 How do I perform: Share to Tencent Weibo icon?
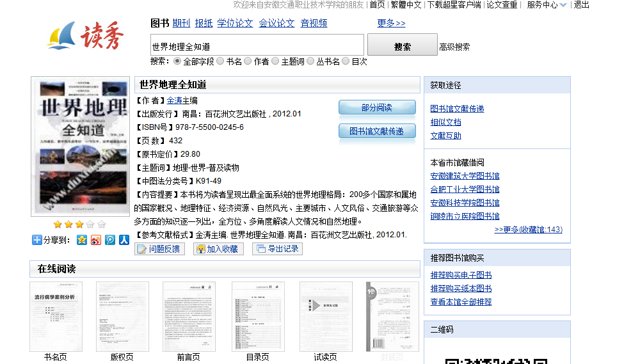tap(110, 240)
